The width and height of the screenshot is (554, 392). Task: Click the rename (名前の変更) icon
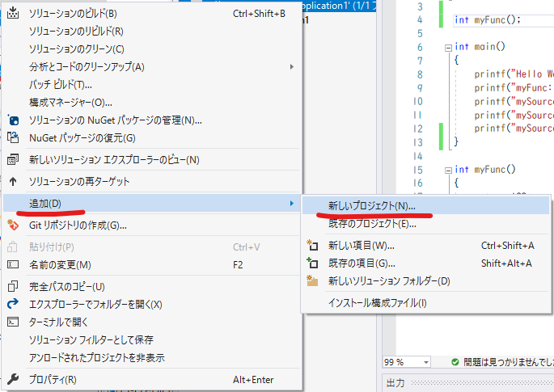(13, 264)
